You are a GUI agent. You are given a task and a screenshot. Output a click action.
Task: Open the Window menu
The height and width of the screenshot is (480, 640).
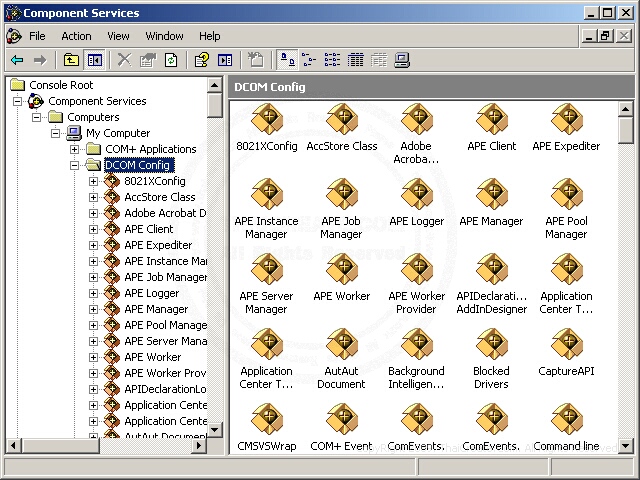[x=164, y=36]
